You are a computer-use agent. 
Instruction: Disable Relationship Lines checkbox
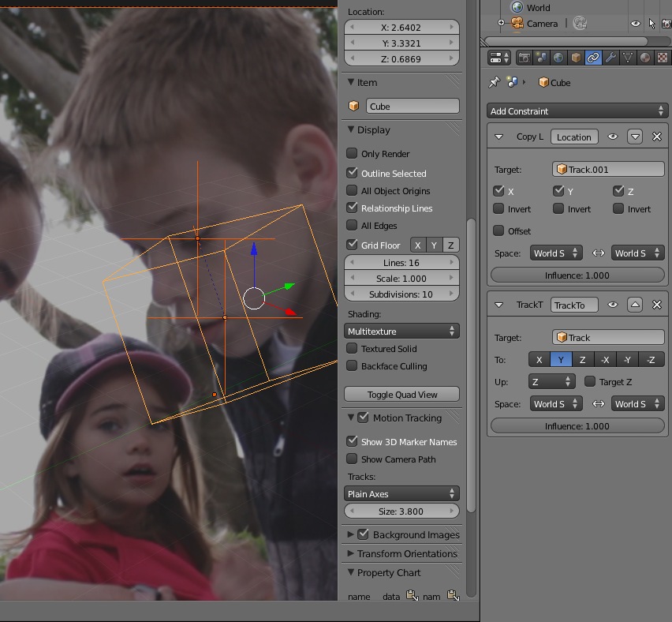352,208
